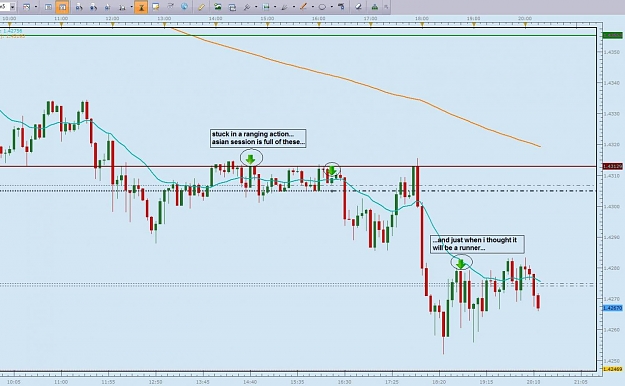Expand the ellipse shape tool dropdown arrow
The image size is (625, 386).
point(331,7)
